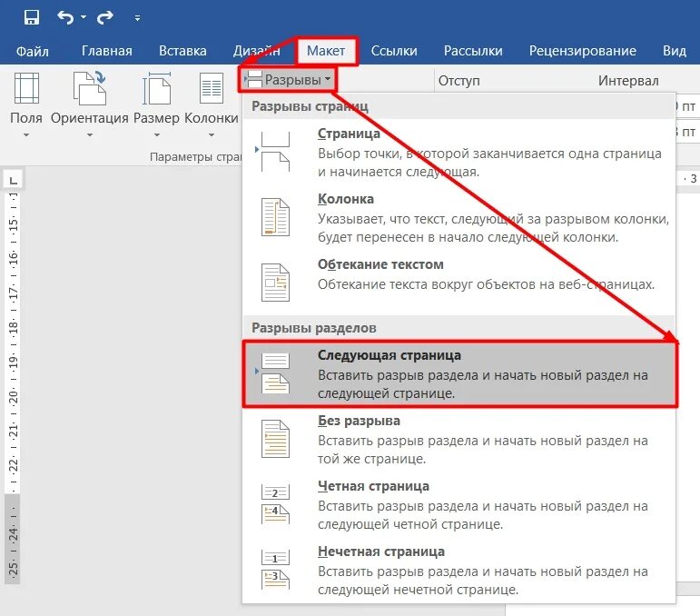Expand the Колонки dropdown arrow

point(212,134)
